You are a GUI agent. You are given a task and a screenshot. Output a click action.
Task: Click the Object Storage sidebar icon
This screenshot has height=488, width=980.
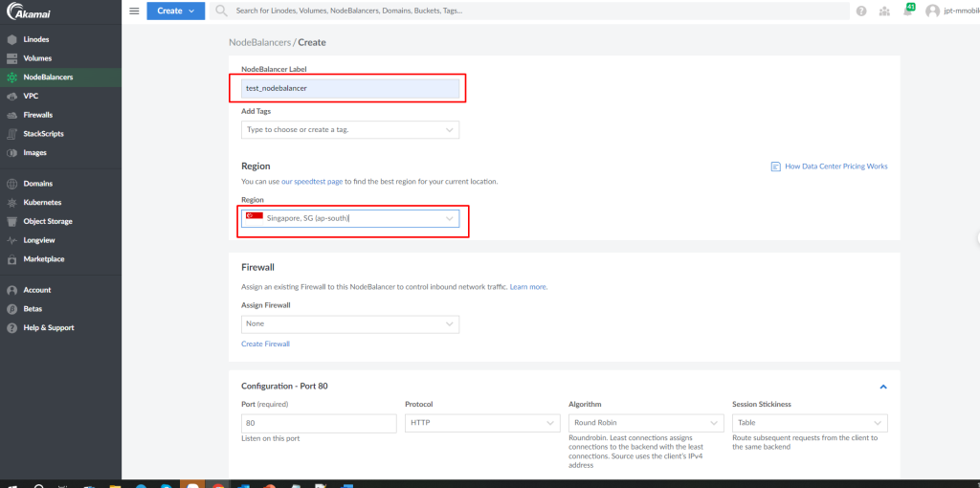(11, 221)
